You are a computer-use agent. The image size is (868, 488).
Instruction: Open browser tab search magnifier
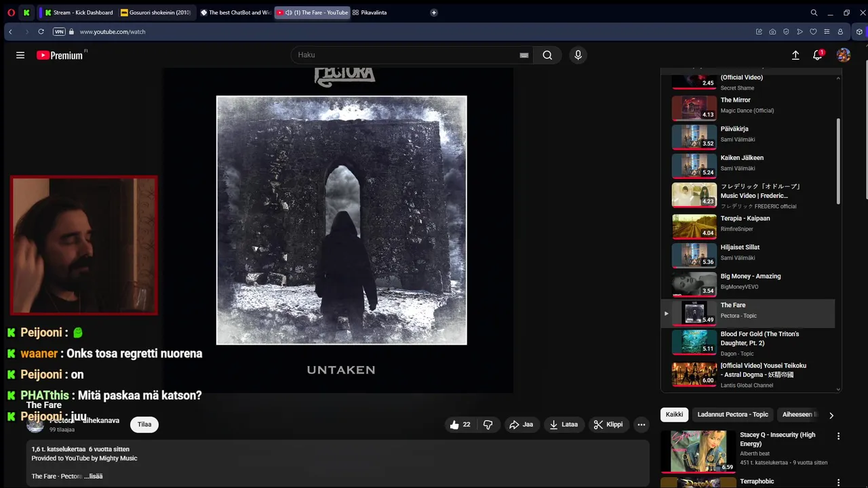[x=814, y=12]
